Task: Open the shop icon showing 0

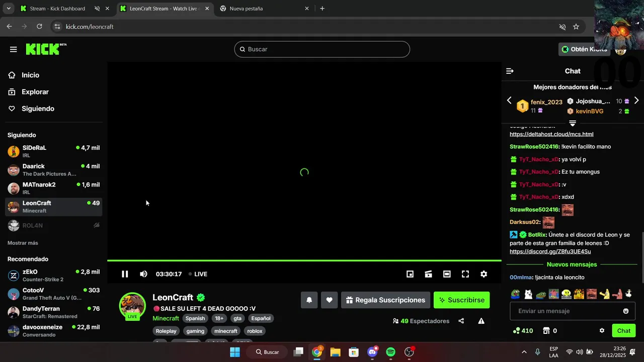Action: pyautogui.click(x=550, y=331)
